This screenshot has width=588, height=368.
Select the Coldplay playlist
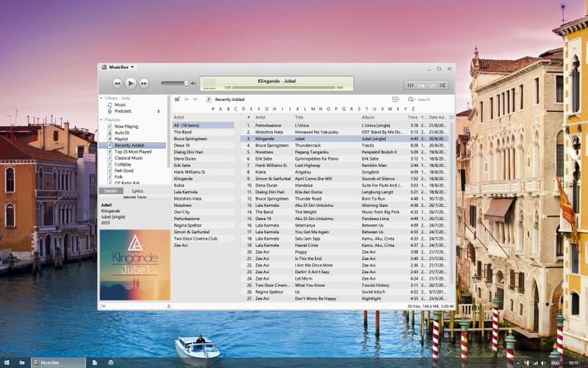(x=123, y=164)
